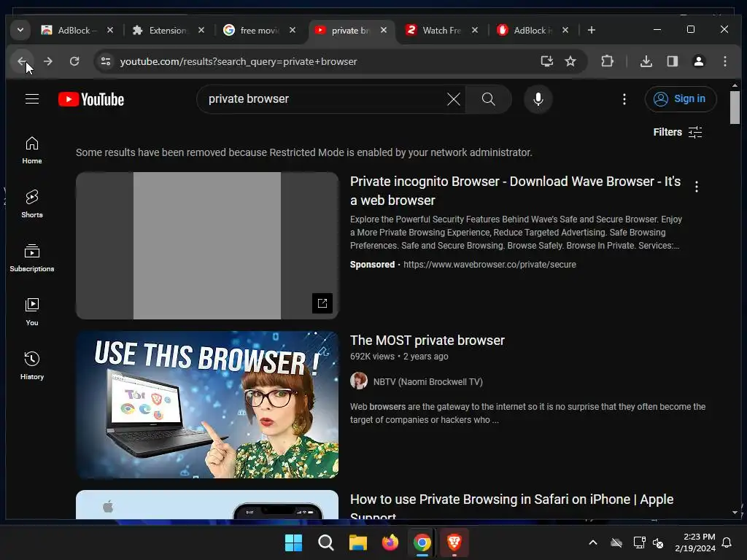747x560 pixels.
Task: Open more options for Wave Browser ad
Action: tap(697, 187)
